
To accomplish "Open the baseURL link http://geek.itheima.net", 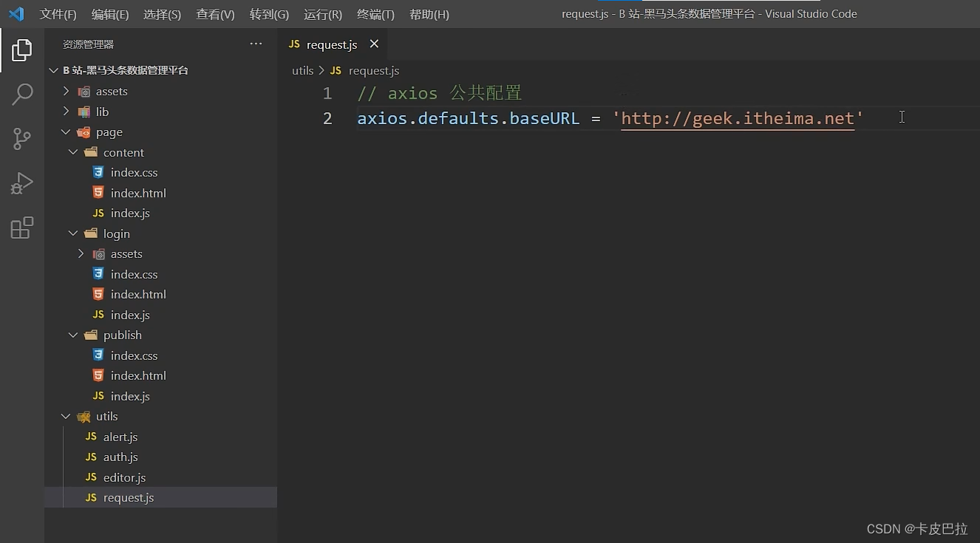I will (738, 118).
